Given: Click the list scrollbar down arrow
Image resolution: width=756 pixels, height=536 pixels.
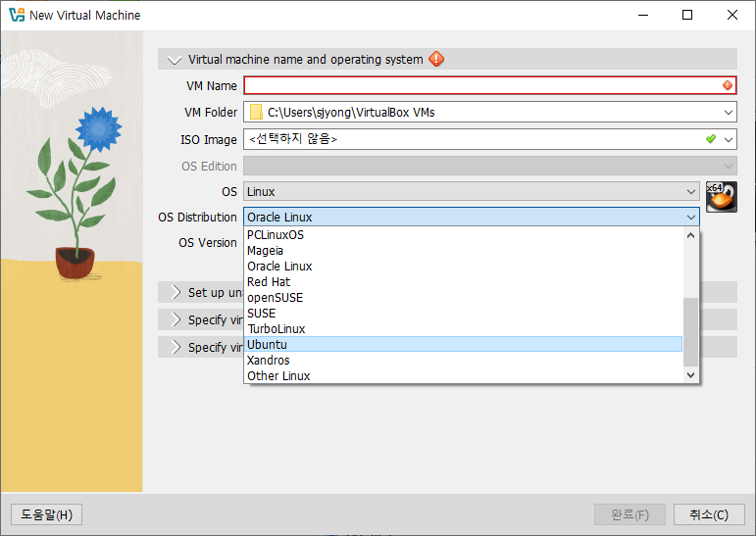Looking at the screenshot, I should (x=690, y=374).
